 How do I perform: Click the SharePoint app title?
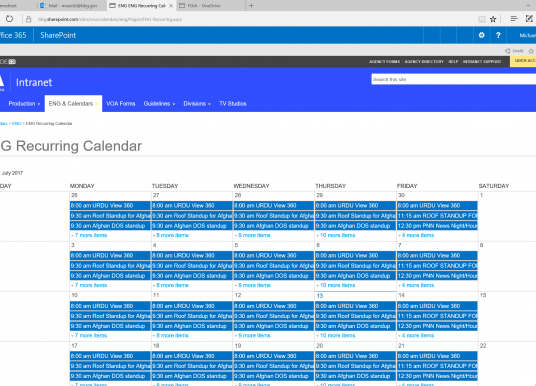[x=58, y=35]
